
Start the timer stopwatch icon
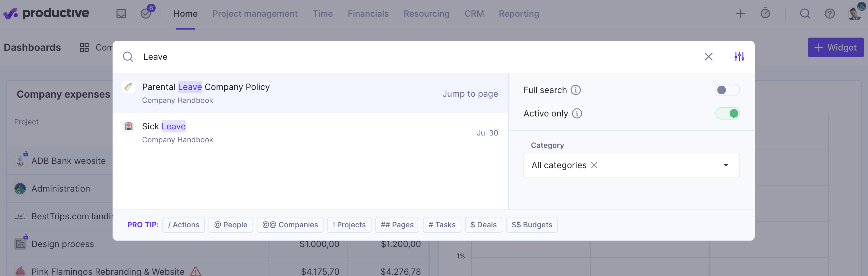click(x=765, y=14)
